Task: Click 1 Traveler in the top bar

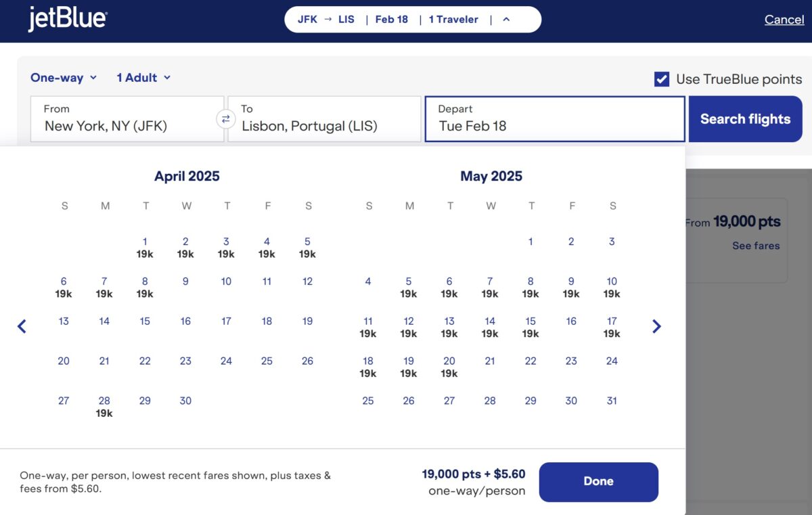Action: tap(453, 19)
